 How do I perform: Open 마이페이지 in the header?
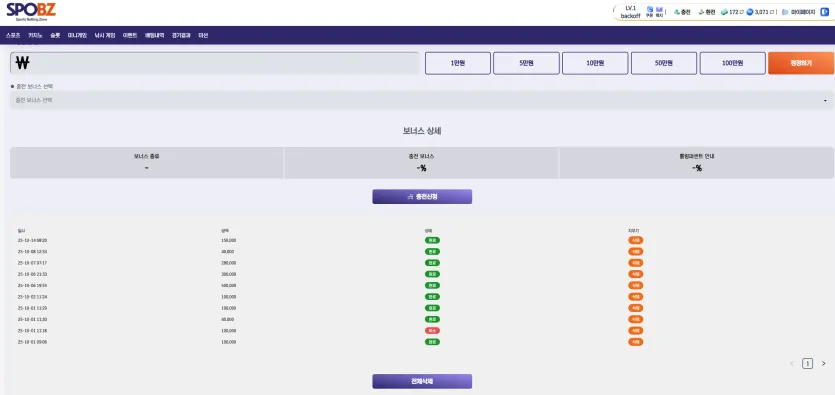[x=799, y=12]
